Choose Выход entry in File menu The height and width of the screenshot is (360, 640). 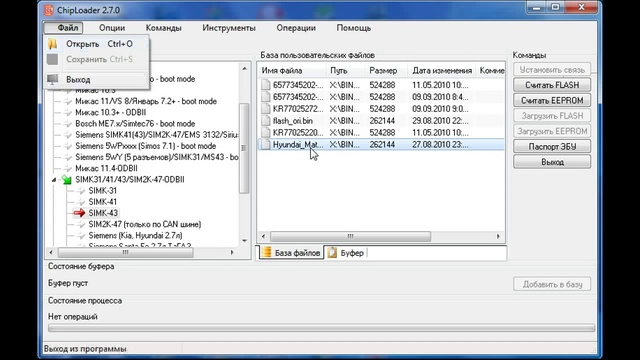pyautogui.click(x=96, y=79)
